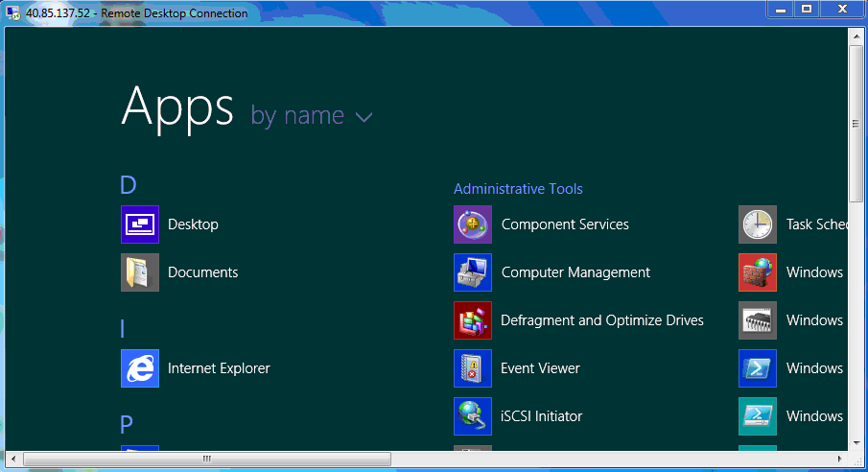Viewport: 868px width, 472px height.
Task: Open Component Services icon
Action: click(x=473, y=224)
